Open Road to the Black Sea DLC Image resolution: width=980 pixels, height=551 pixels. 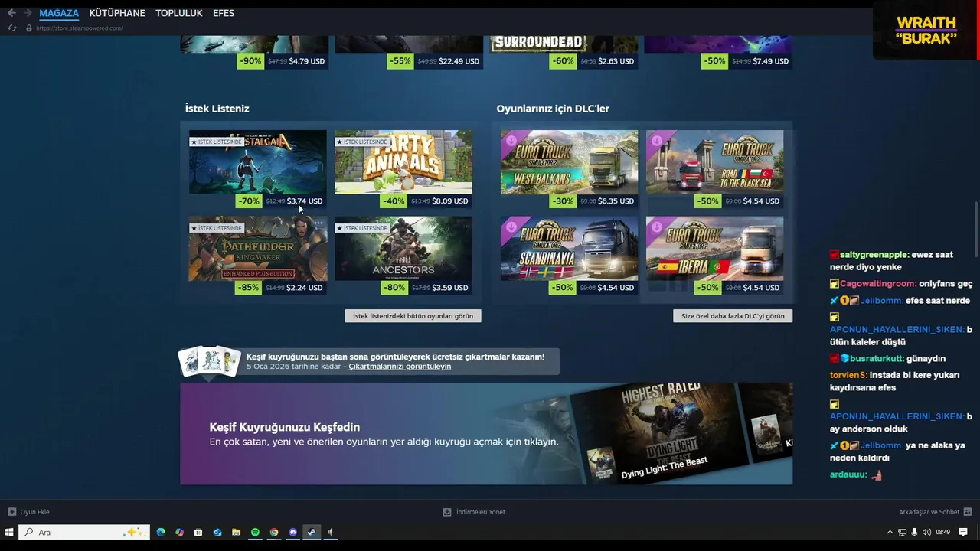pos(714,162)
